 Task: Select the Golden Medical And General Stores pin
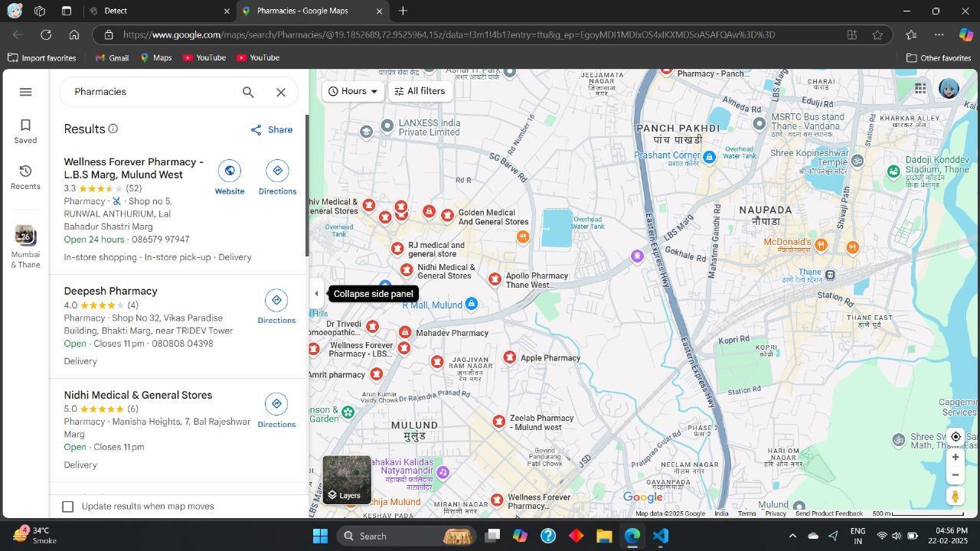coord(448,215)
